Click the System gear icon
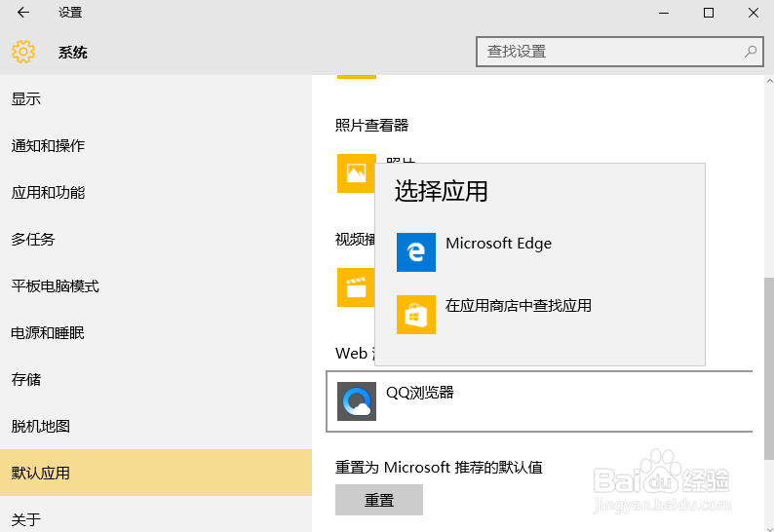Viewport: 774px width, 532px height. (23, 52)
